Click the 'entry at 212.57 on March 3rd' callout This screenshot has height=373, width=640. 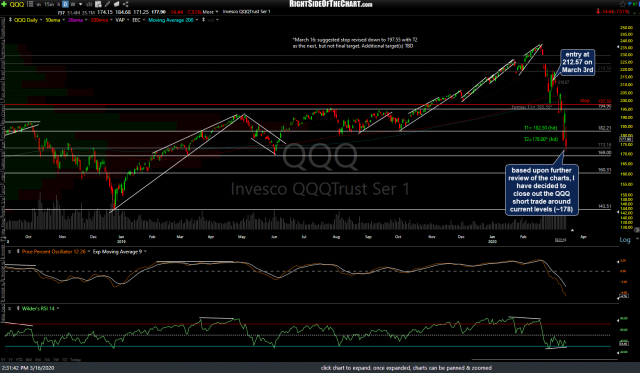click(x=577, y=62)
